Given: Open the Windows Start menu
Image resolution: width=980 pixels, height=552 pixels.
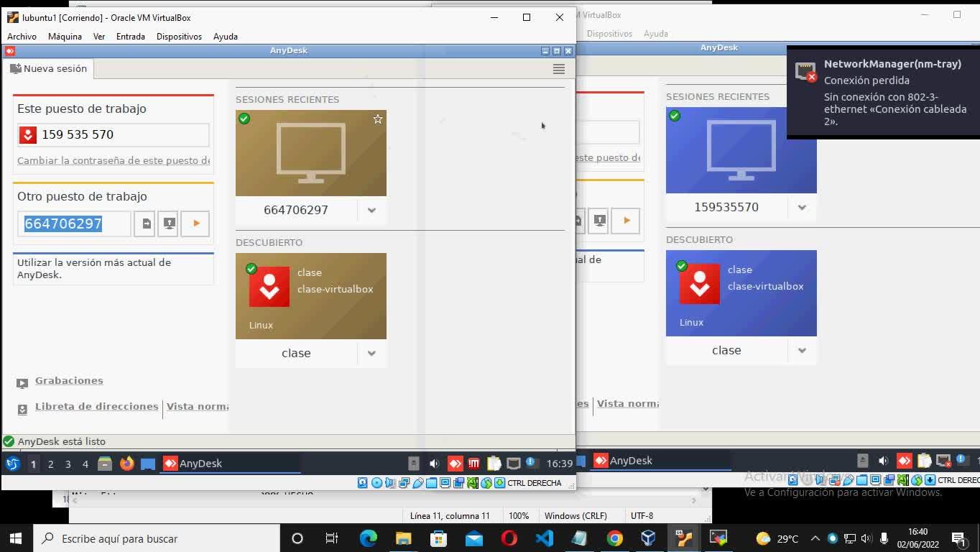Looking at the screenshot, I should click(16, 538).
